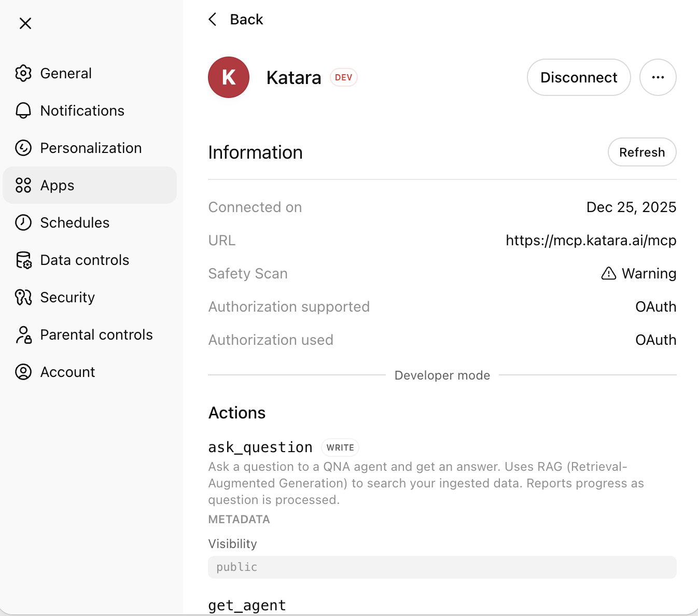Click the Information section heading
This screenshot has width=698, height=616.
pos(255,152)
